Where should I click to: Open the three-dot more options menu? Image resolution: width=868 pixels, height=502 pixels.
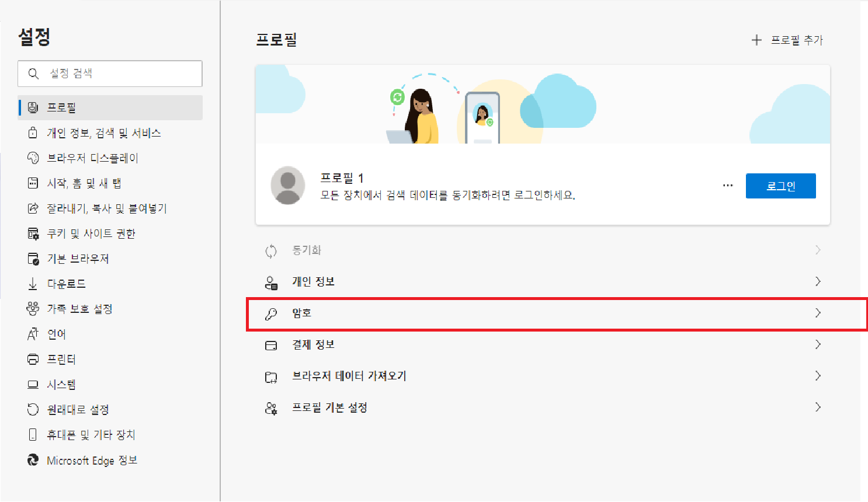click(x=728, y=186)
